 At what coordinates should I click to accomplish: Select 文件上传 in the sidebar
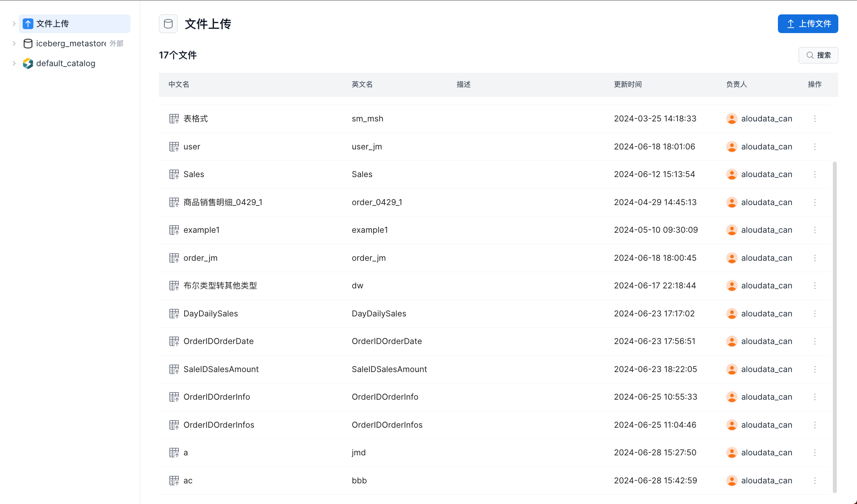53,24
